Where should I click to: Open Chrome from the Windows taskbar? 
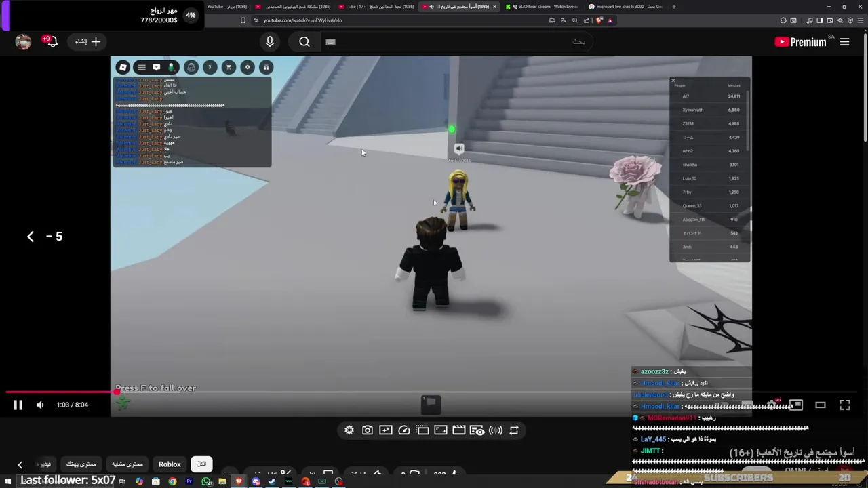(172, 482)
